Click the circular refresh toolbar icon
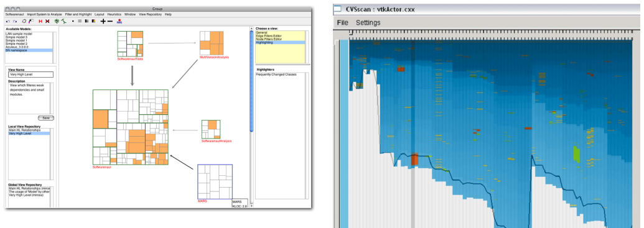The width and height of the screenshot is (644, 228). [24, 21]
